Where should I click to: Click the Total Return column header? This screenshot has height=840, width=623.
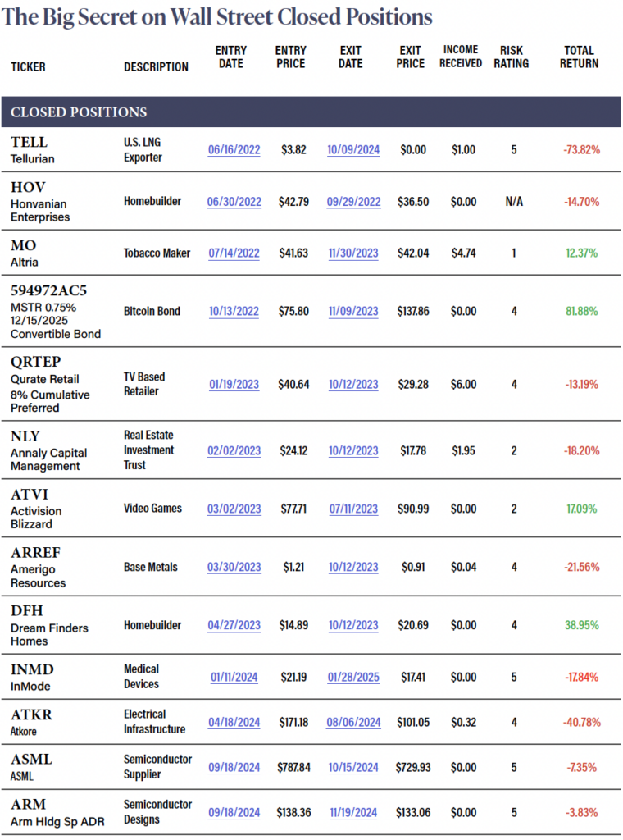coord(580,57)
